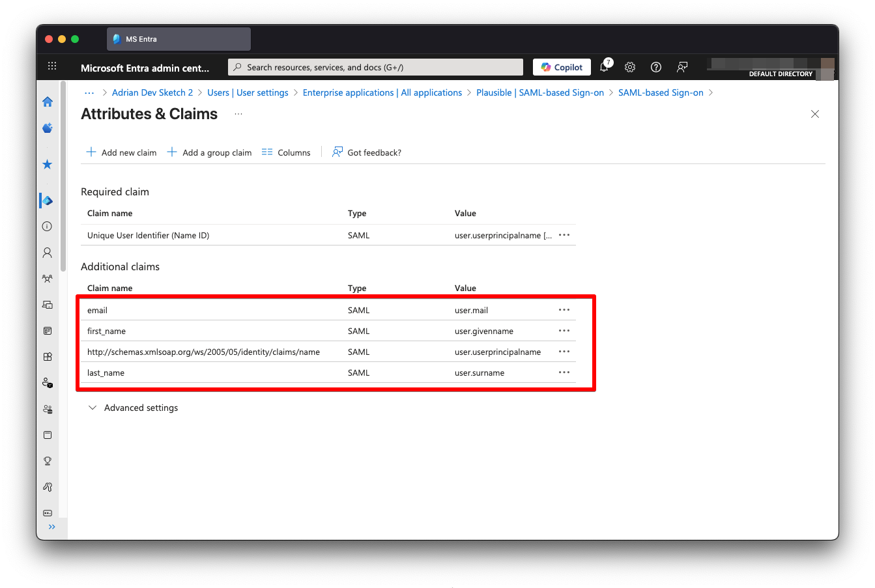Click Add a group claim
This screenshot has height=588, width=875.
pyautogui.click(x=210, y=152)
